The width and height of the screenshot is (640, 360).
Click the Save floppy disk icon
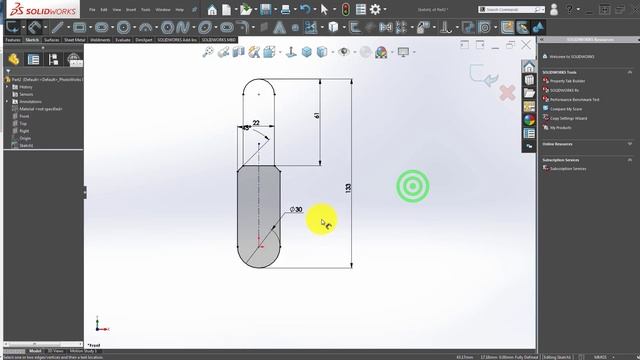click(x=266, y=9)
